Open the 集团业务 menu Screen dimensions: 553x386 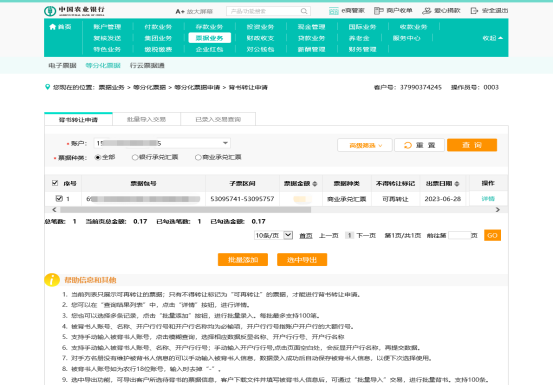point(158,38)
